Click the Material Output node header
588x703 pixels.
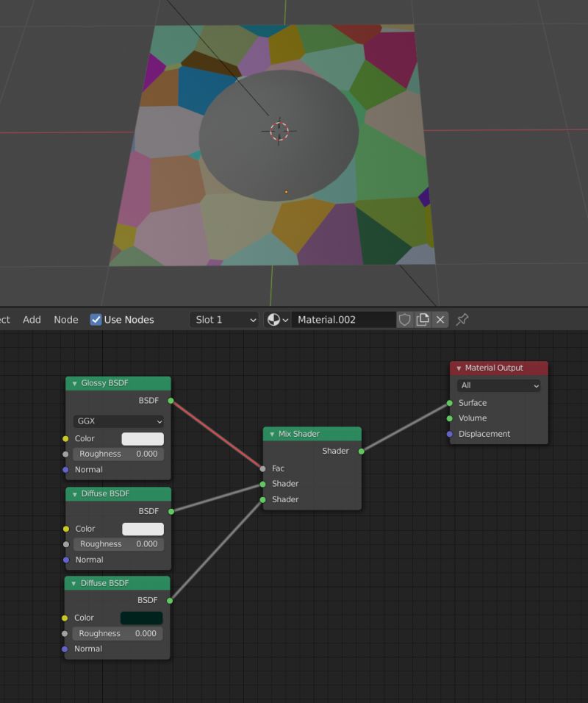498,368
